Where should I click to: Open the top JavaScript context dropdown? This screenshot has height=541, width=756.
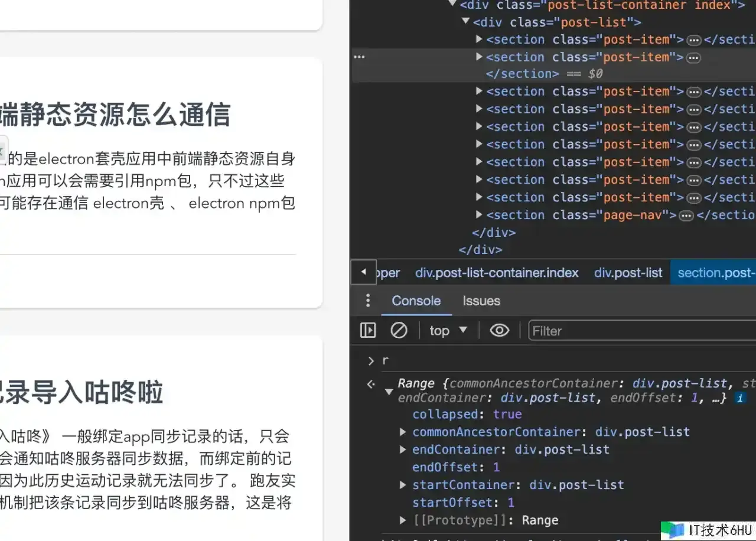448,331
